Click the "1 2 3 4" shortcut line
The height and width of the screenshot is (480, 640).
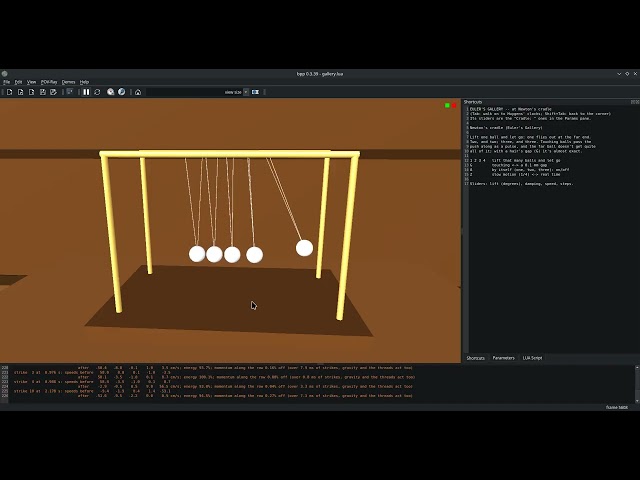pos(515,160)
